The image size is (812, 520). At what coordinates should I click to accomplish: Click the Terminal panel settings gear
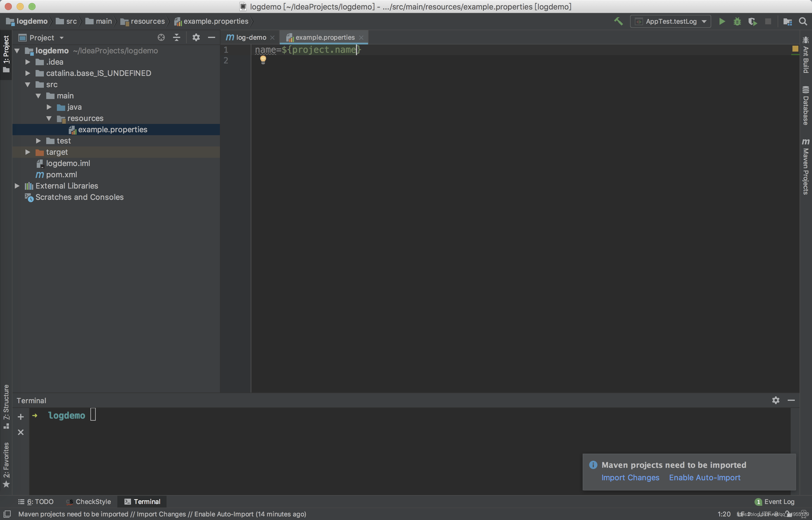tap(775, 400)
